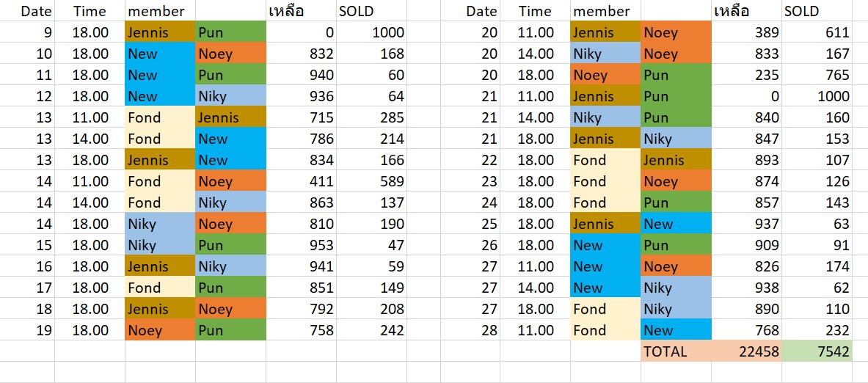Click the Niky cell on date 12

tap(230, 96)
